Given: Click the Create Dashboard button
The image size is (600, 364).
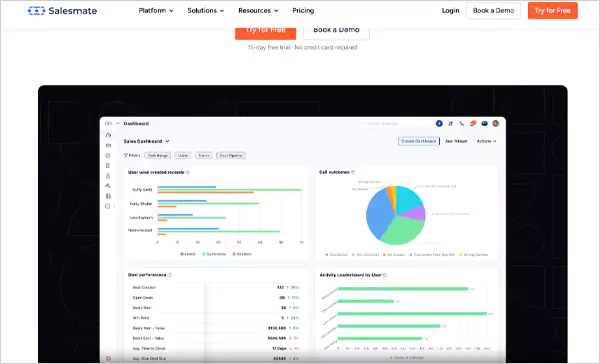Looking at the screenshot, I should point(419,141).
